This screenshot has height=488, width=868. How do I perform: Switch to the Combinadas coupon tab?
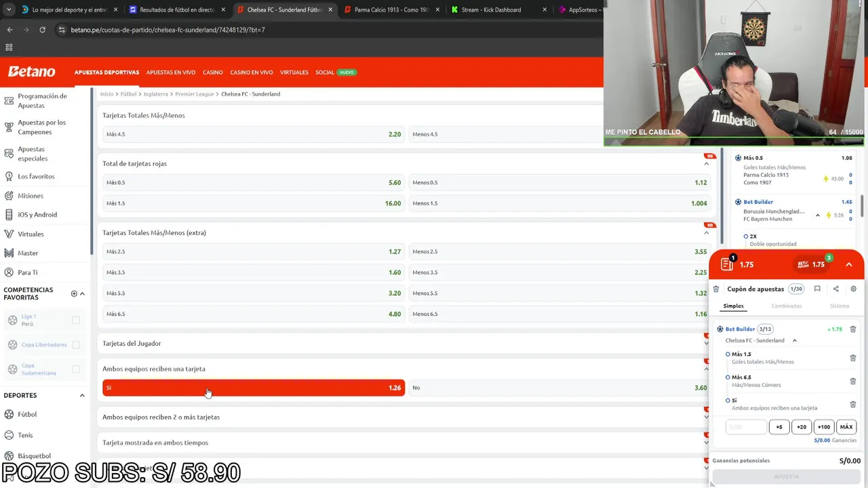pos(787,306)
